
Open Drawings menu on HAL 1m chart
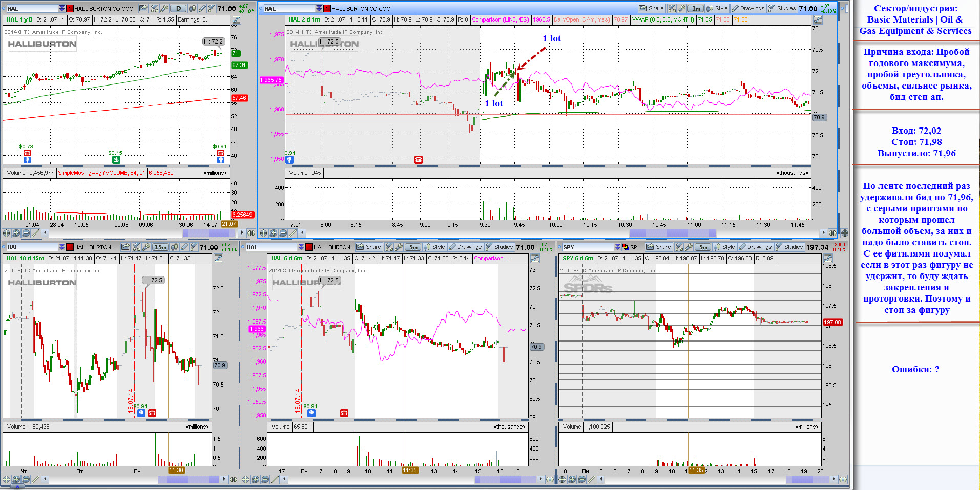pos(749,8)
